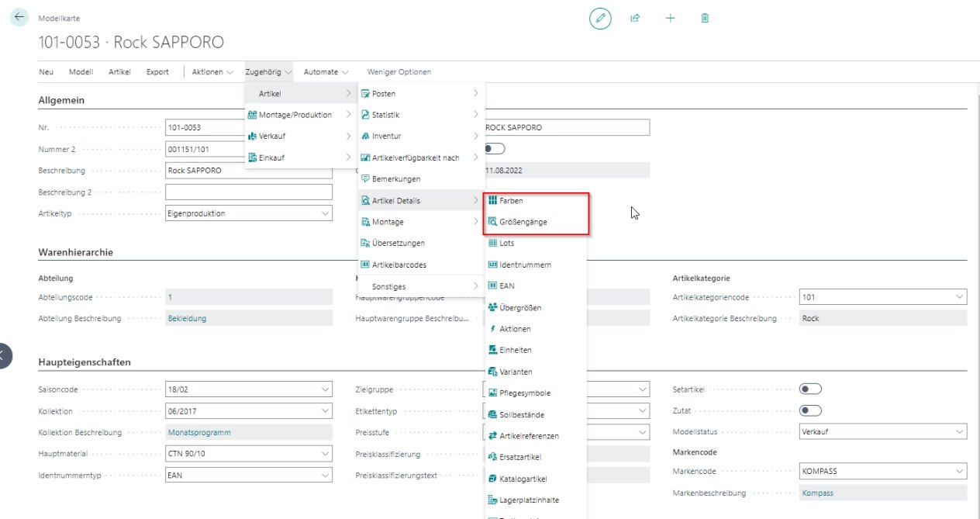Click the trash delete icon
Viewport: 980px width, 519px height.
705,18
